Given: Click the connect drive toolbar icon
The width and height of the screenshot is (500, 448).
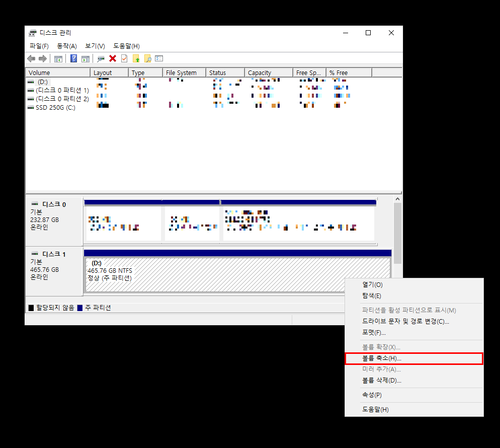Looking at the screenshot, I should pos(101,59).
